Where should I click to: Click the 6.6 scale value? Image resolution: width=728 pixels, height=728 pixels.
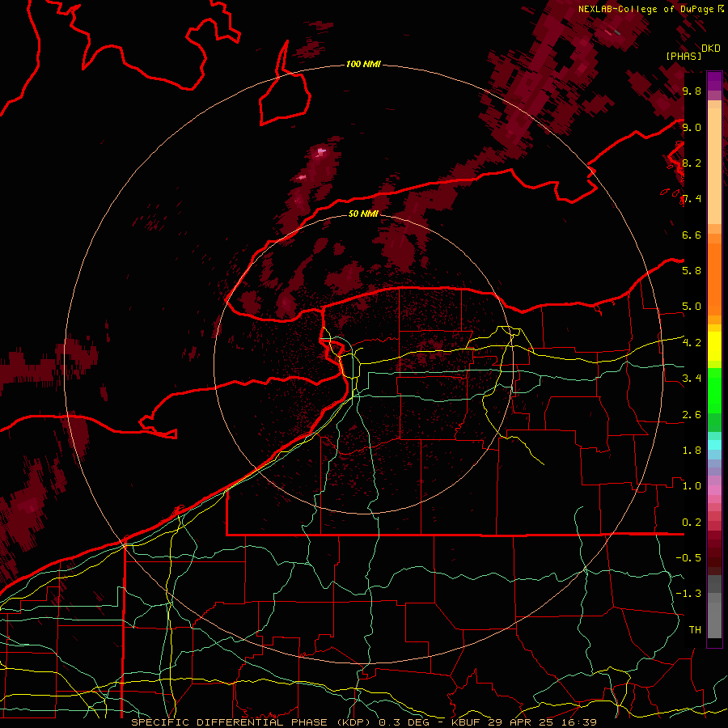[x=692, y=235]
